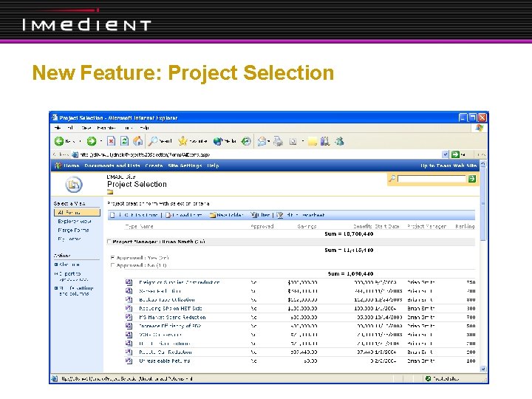Image resolution: width=532 pixels, height=399 pixels.
Task: Click the Backup Tape Utilization form link
Action: click(167, 299)
